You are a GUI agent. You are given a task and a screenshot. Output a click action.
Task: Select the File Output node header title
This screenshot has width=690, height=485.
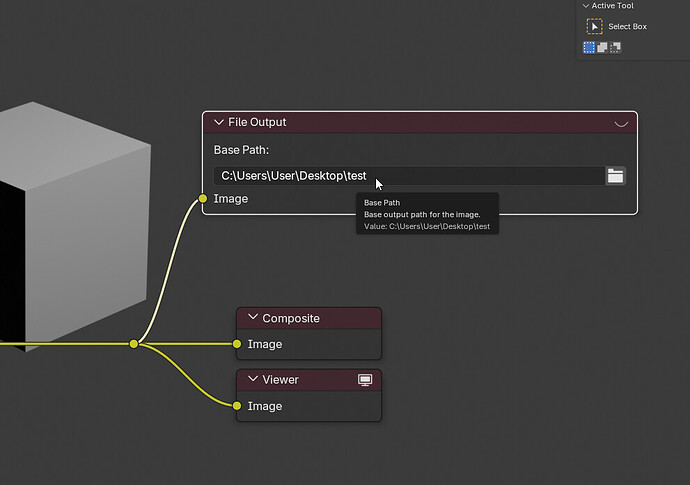click(x=257, y=122)
